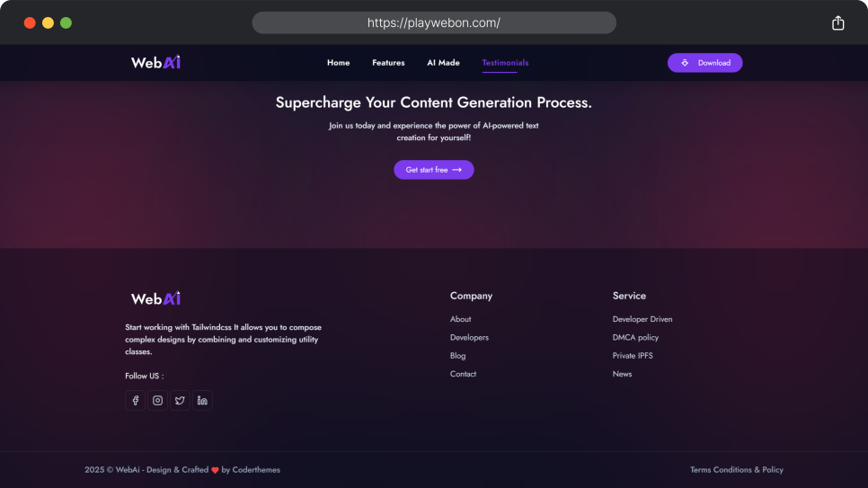Screen dimensions: 868x488
Task: Open Terms Conditions & Policy link
Action: 736,470
